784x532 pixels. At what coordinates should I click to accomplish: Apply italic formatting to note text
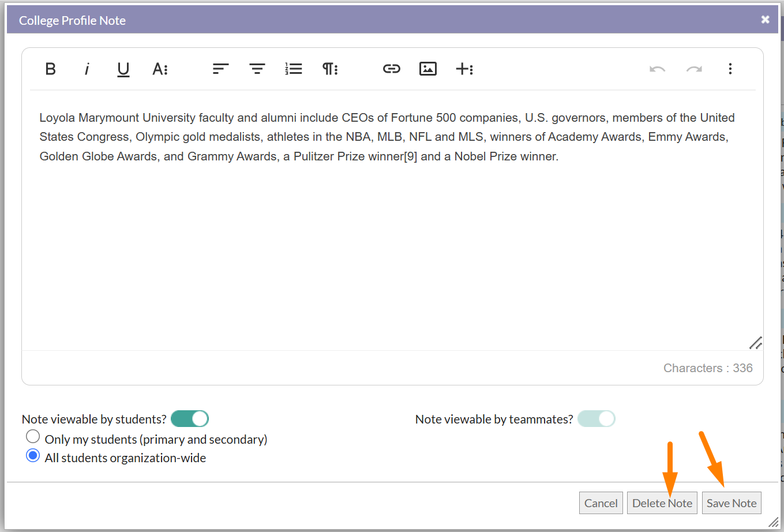(87, 69)
